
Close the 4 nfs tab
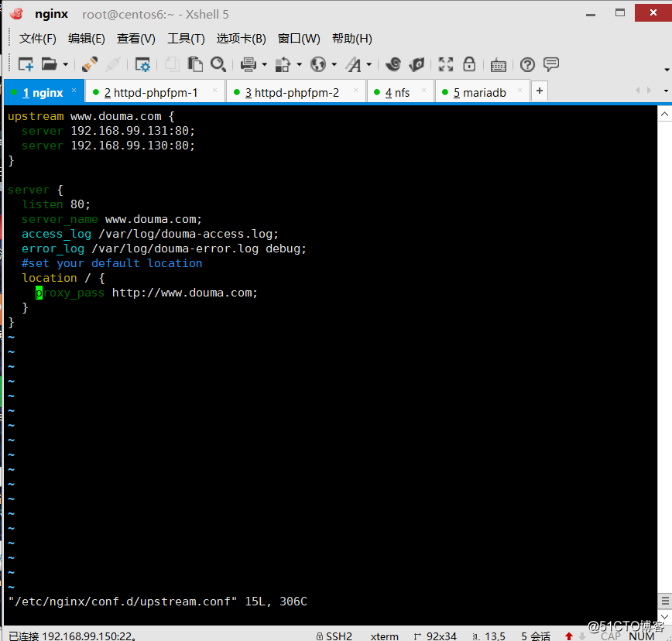click(x=423, y=91)
